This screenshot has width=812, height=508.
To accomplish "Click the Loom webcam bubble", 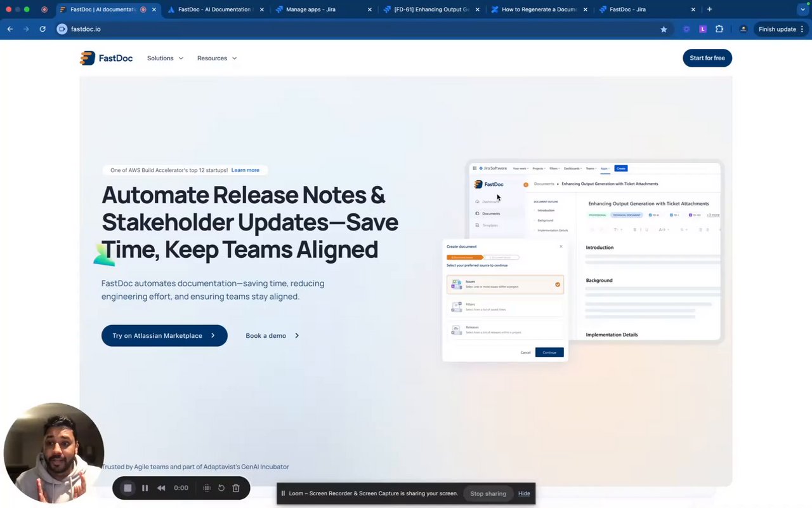I will click(x=54, y=453).
